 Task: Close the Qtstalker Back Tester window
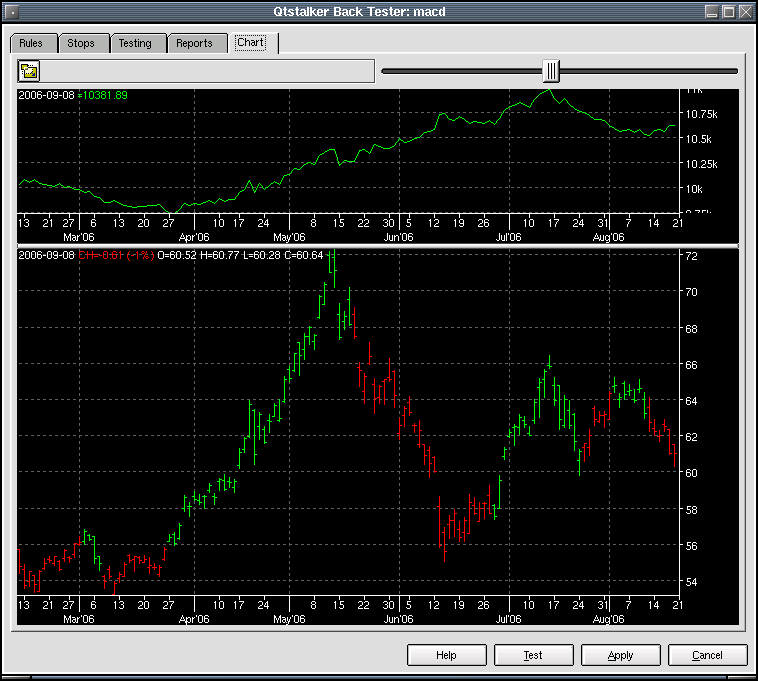pos(744,12)
